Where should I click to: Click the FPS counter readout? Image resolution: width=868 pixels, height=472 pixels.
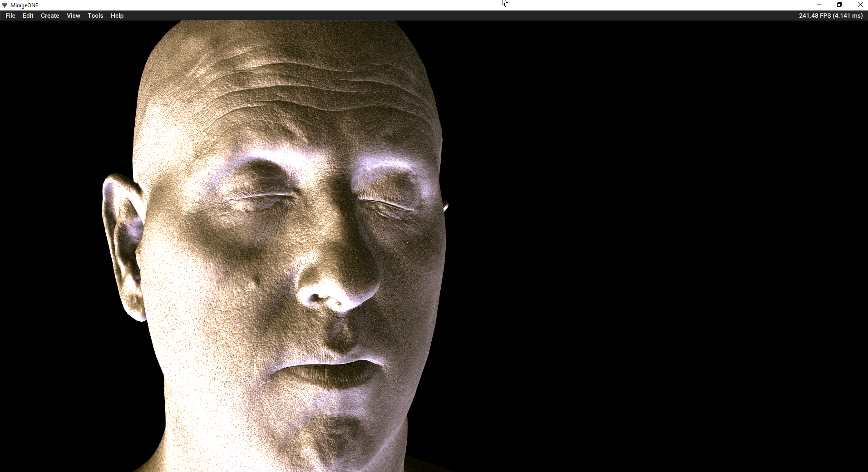(830, 15)
